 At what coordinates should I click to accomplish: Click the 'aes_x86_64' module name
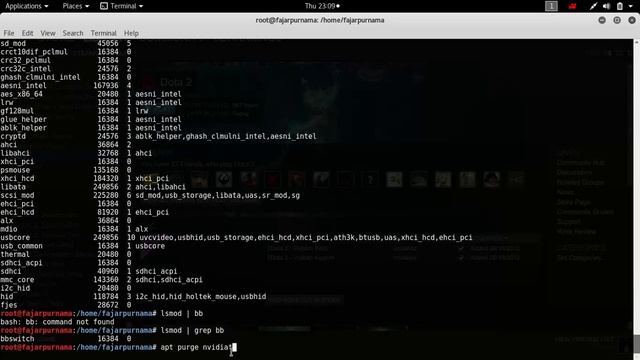point(21,94)
